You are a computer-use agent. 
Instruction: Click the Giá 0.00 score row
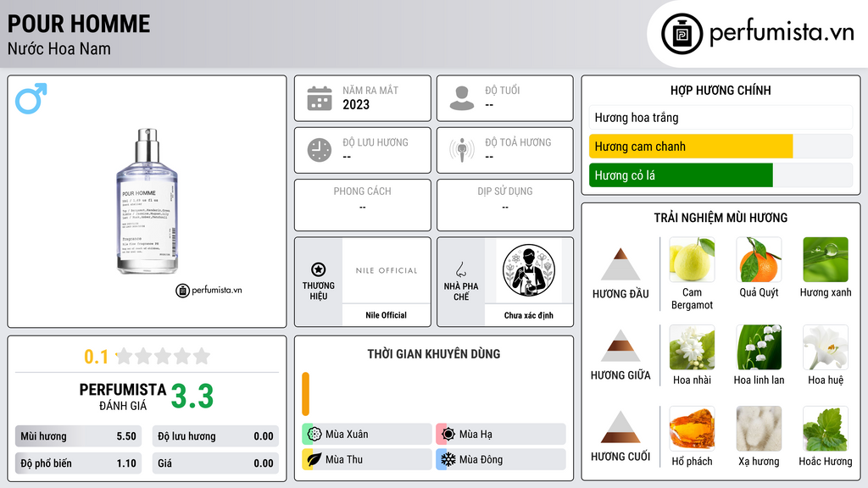pyautogui.click(x=215, y=463)
